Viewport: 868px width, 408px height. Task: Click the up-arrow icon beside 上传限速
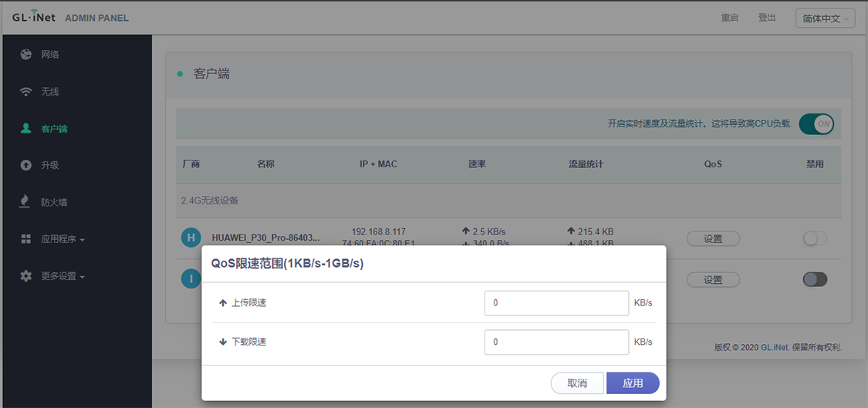tap(223, 303)
